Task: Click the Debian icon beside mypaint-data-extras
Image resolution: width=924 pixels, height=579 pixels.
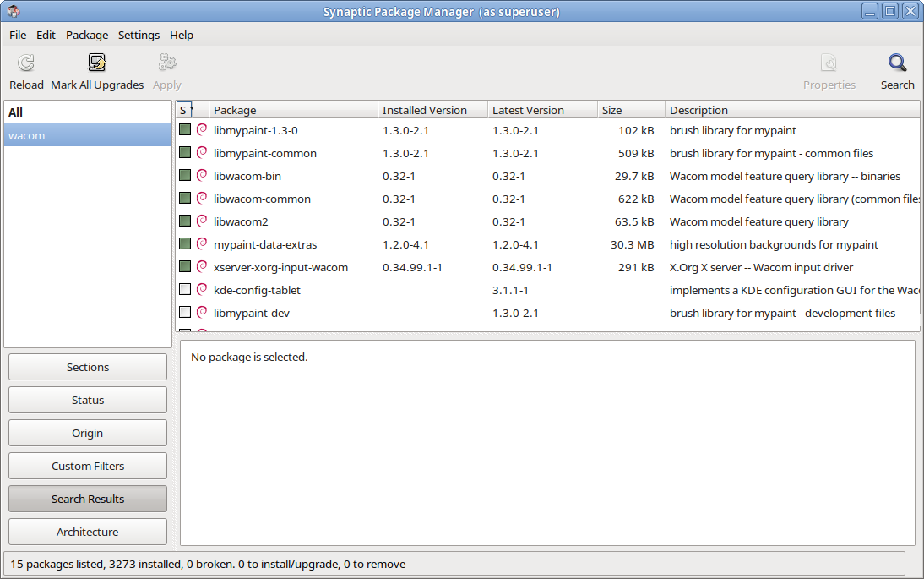Action: tap(202, 244)
